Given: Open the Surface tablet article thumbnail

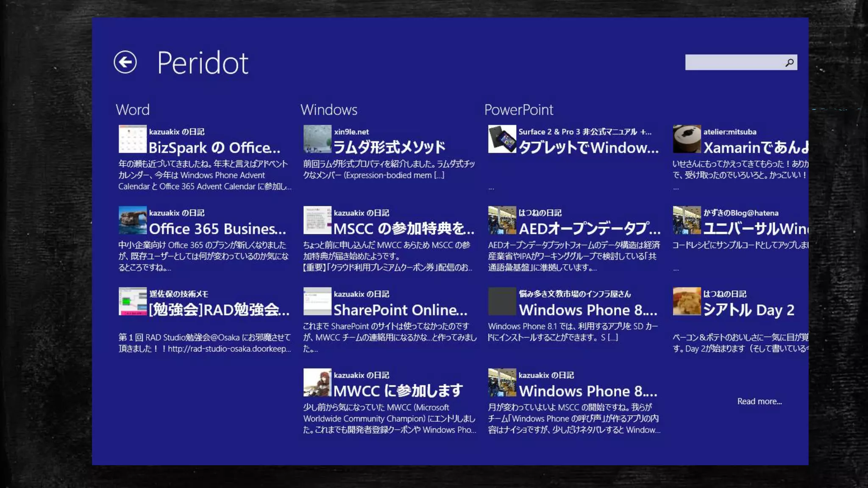Looking at the screenshot, I should pyautogui.click(x=502, y=139).
